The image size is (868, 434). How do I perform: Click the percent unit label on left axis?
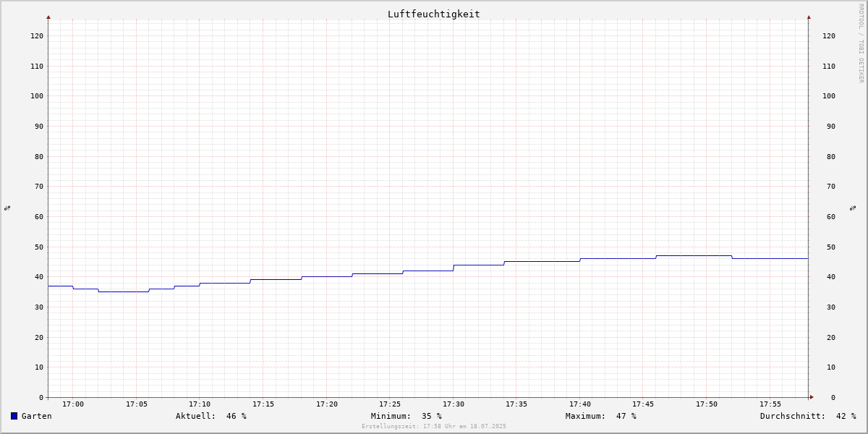pyautogui.click(x=7, y=208)
